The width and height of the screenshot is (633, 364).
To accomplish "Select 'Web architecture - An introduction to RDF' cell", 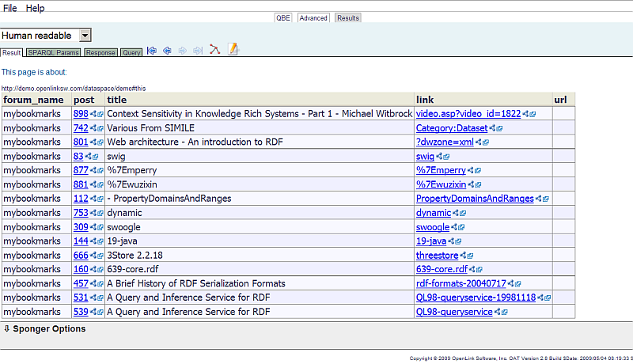I will point(260,142).
